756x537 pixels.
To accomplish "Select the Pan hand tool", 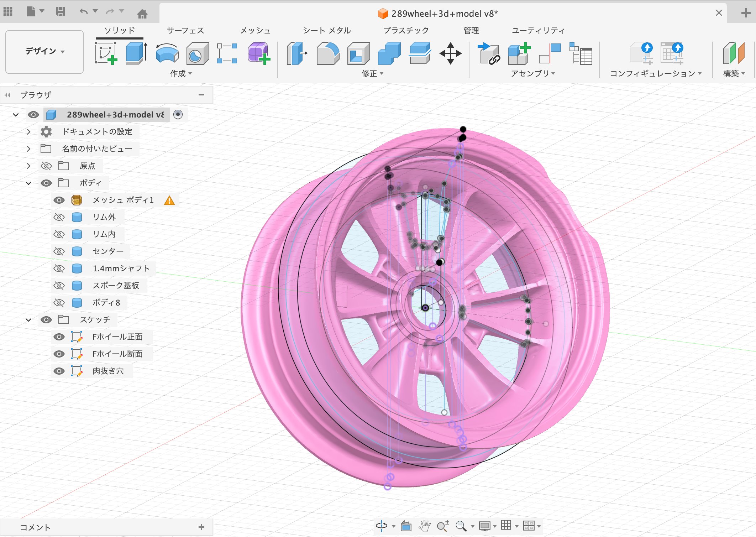I will (x=424, y=526).
